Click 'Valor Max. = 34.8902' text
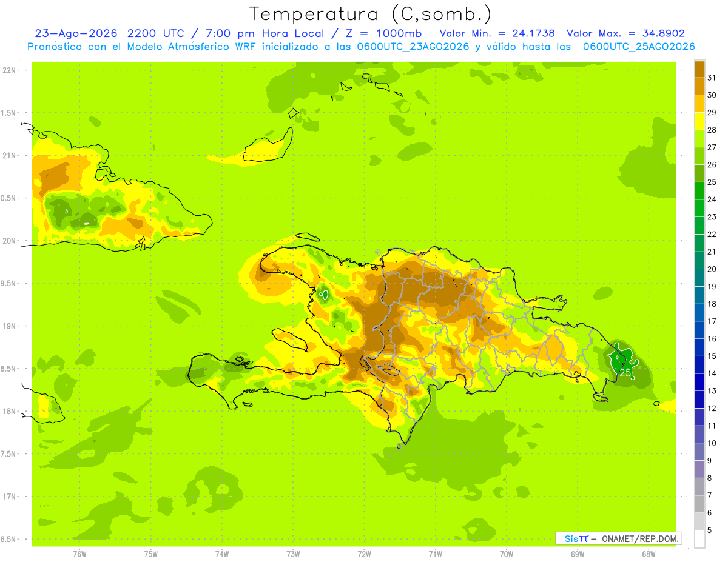The width and height of the screenshot is (728, 562). (626, 33)
